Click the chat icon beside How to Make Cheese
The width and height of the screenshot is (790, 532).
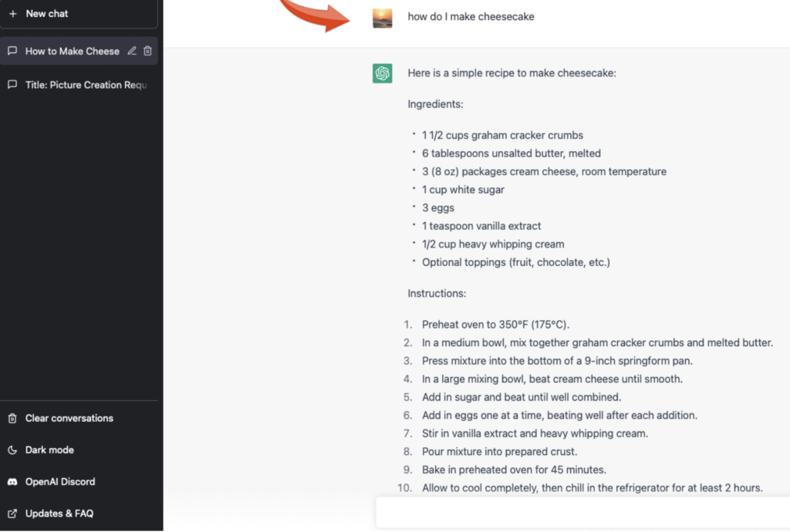pyautogui.click(x=12, y=51)
